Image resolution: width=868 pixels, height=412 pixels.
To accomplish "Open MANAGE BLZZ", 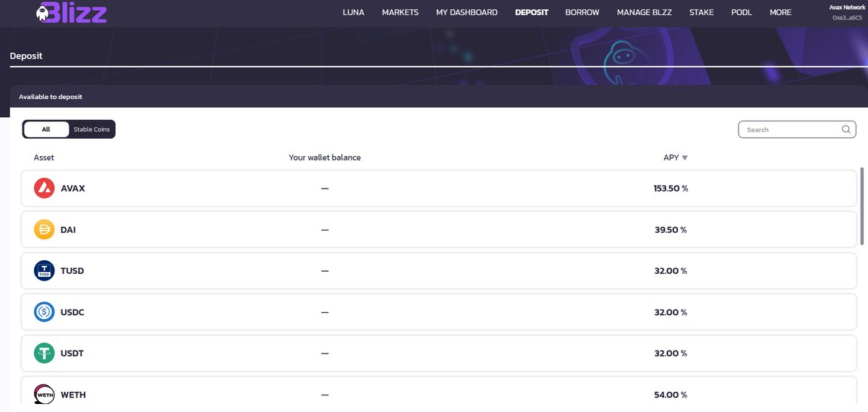I will point(644,12).
